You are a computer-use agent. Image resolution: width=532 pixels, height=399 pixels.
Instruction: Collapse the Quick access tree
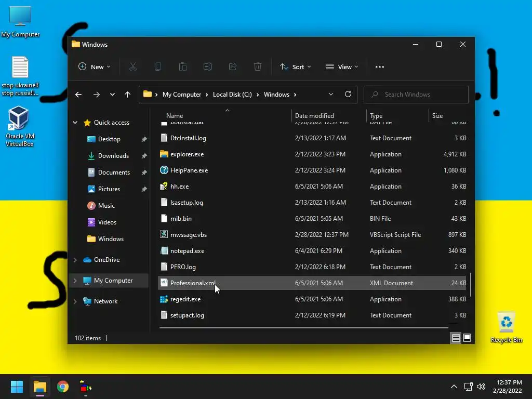click(75, 123)
